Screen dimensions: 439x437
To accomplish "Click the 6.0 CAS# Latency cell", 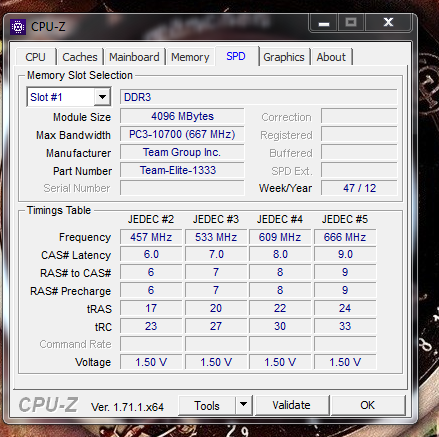I will pyautogui.click(x=151, y=254).
